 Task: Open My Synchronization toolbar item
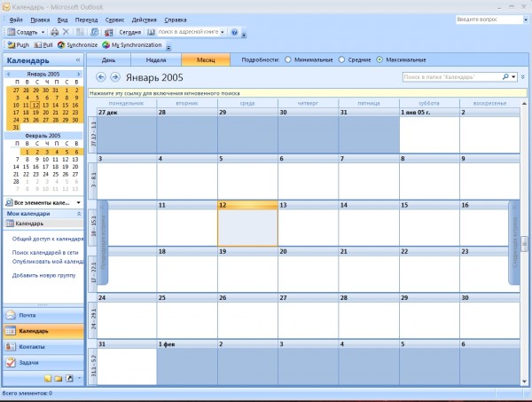click(x=132, y=45)
